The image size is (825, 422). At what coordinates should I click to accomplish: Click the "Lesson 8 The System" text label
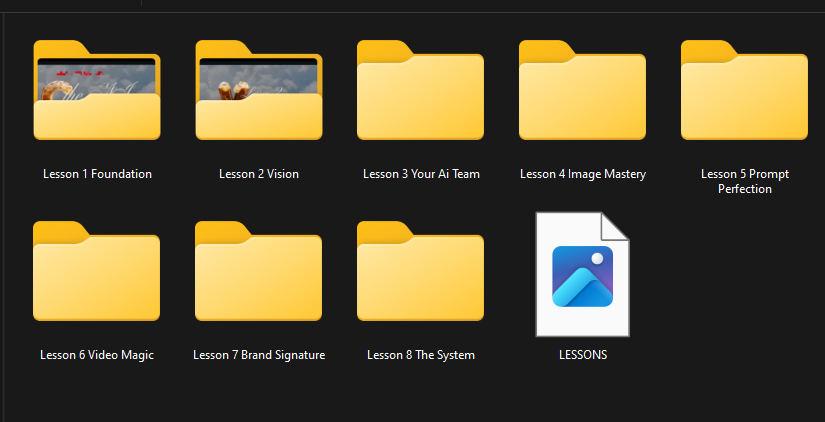click(421, 355)
